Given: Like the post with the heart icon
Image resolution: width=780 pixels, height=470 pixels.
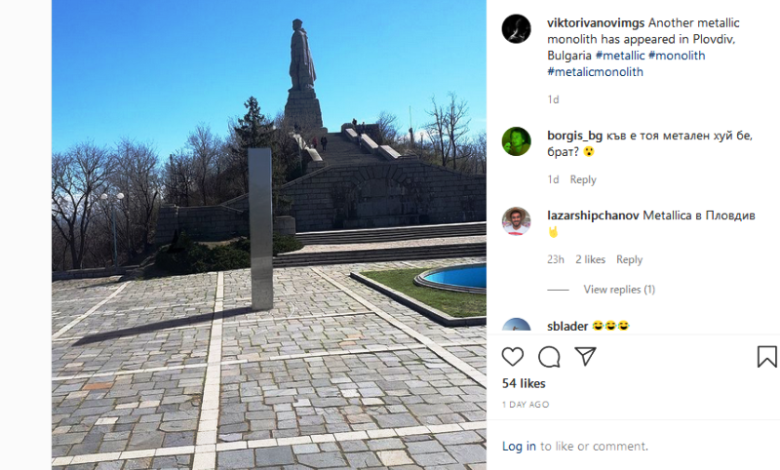Looking at the screenshot, I should [512, 357].
